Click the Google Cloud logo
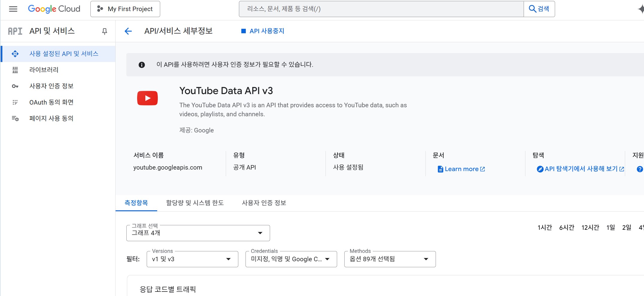The width and height of the screenshot is (644, 296). point(54,9)
